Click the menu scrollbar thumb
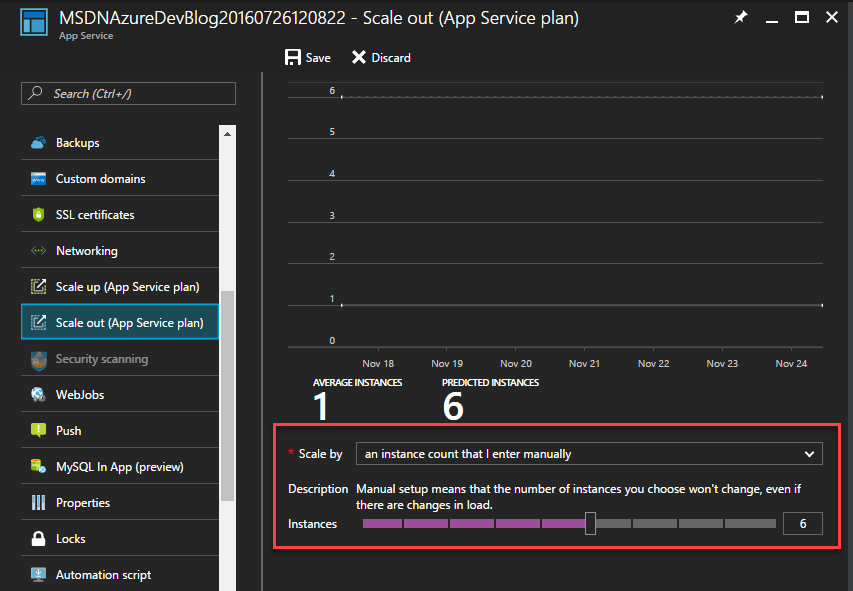853x591 pixels. [227, 396]
